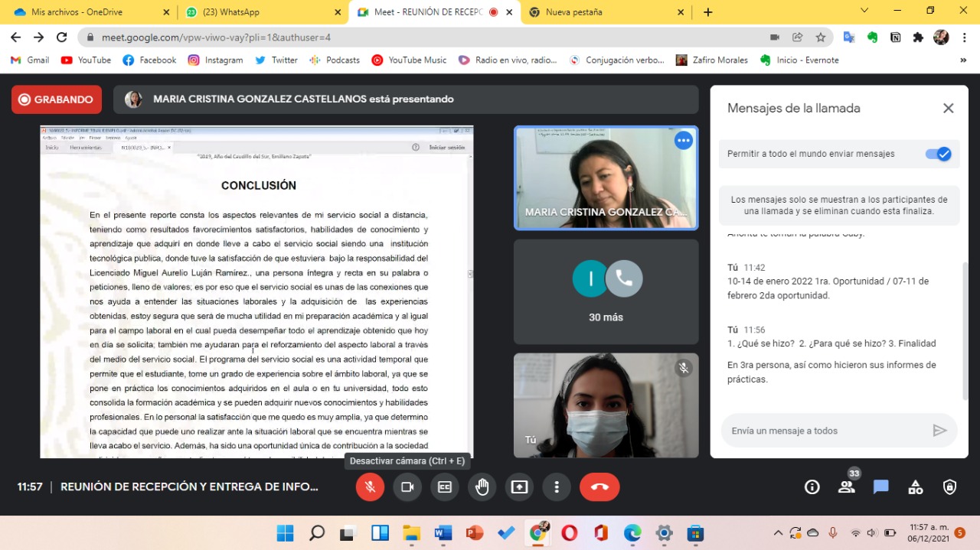The image size is (980, 550).
Task: Turn on captions in the call
Action: [445, 487]
